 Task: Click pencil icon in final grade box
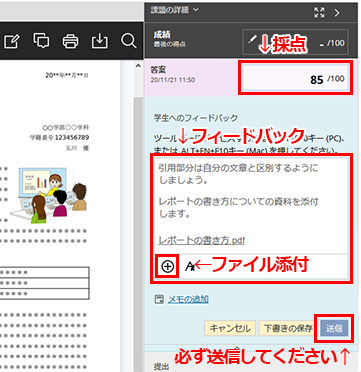click(x=253, y=39)
